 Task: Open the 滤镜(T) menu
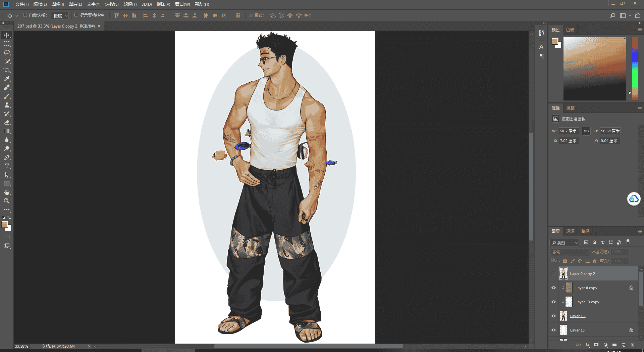pyautogui.click(x=130, y=4)
